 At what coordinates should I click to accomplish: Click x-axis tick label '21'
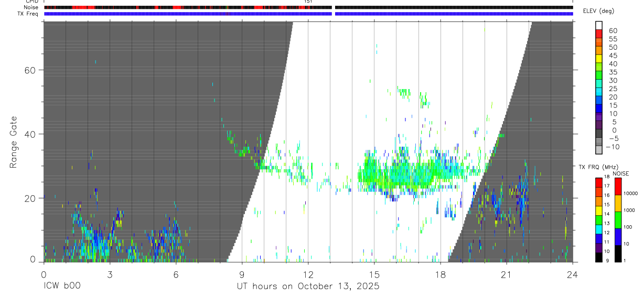(506, 274)
